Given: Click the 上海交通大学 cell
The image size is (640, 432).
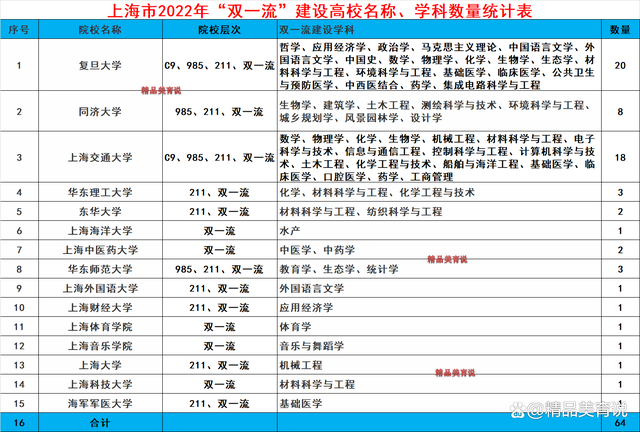Looking at the screenshot, I should [x=100, y=158].
